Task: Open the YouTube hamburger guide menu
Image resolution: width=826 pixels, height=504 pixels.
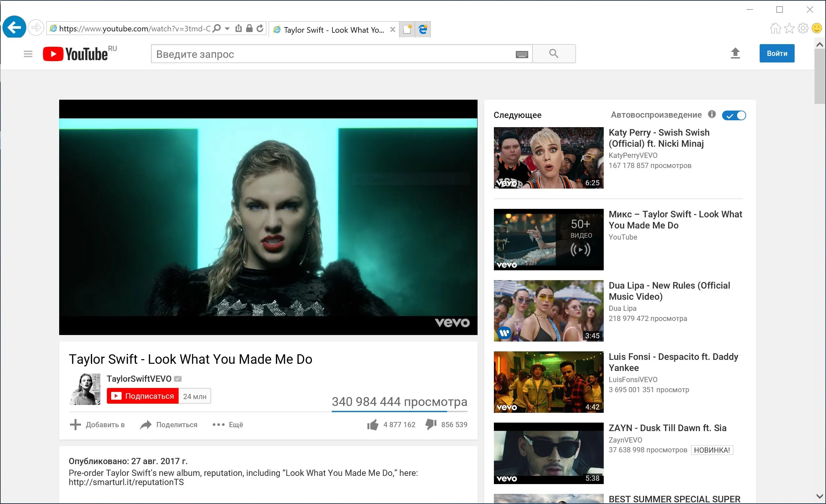Action: (28, 54)
